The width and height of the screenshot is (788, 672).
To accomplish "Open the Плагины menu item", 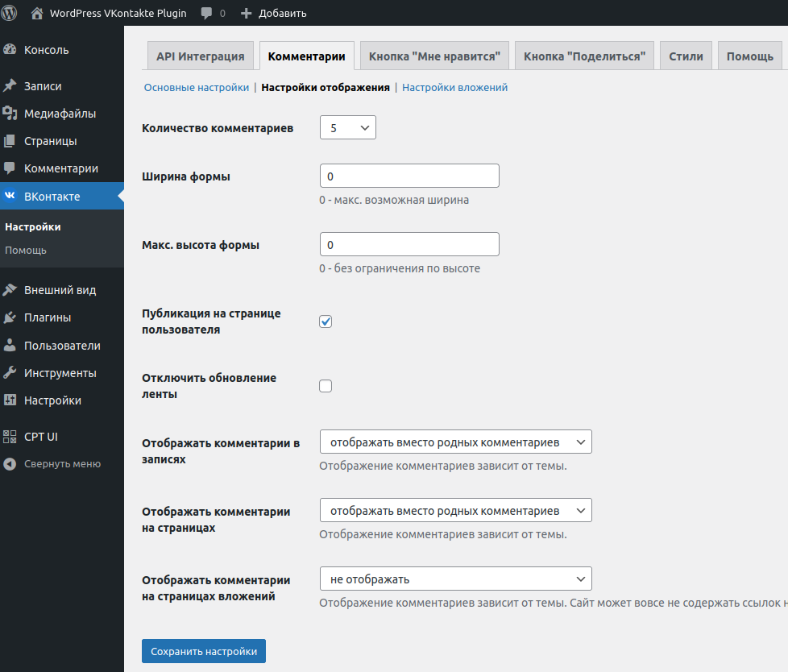I will point(62,317).
